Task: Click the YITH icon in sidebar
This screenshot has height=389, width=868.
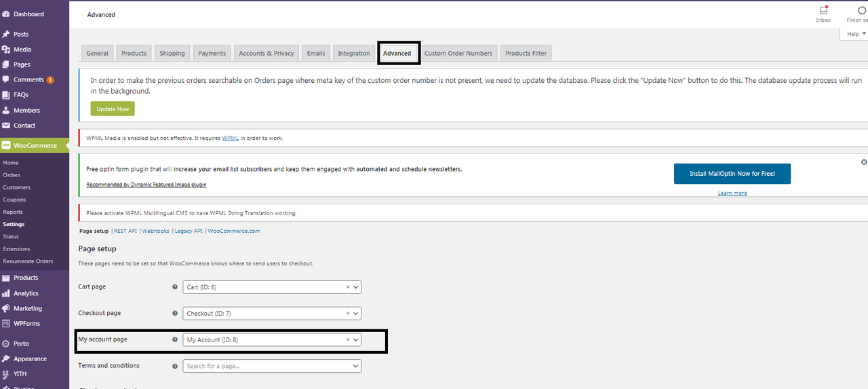Action: (6, 374)
